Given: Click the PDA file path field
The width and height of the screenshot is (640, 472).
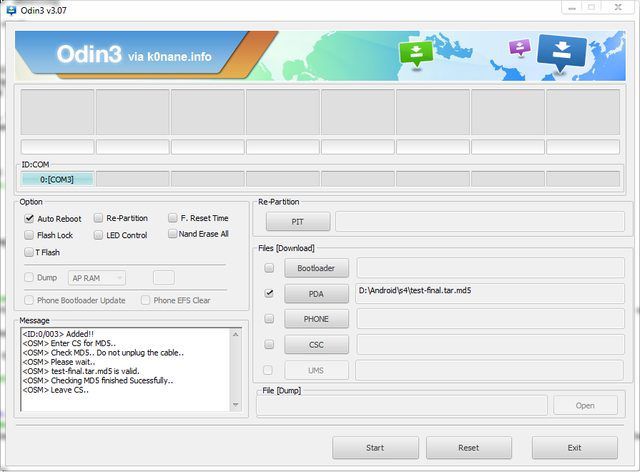Looking at the screenshot, I should pos(493,293).
